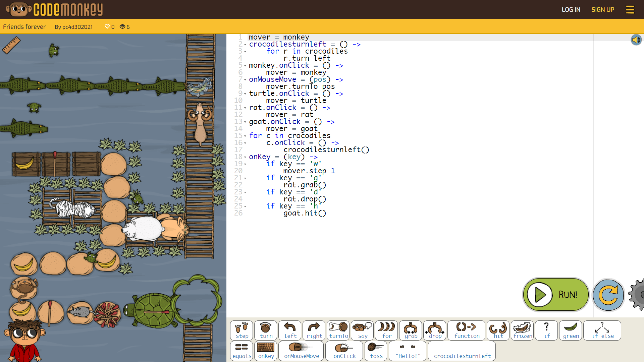
Task: Toggle the sound speaker icon
Action: [x=636, y=40]
